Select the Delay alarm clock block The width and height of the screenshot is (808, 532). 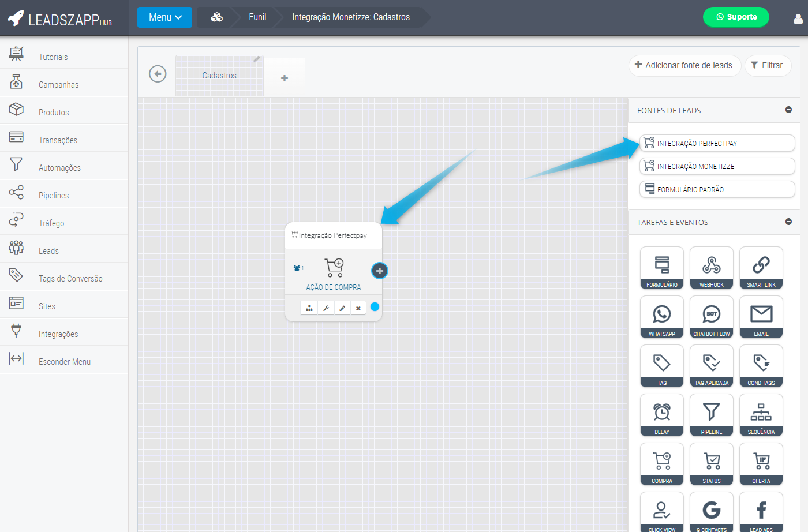661,415
